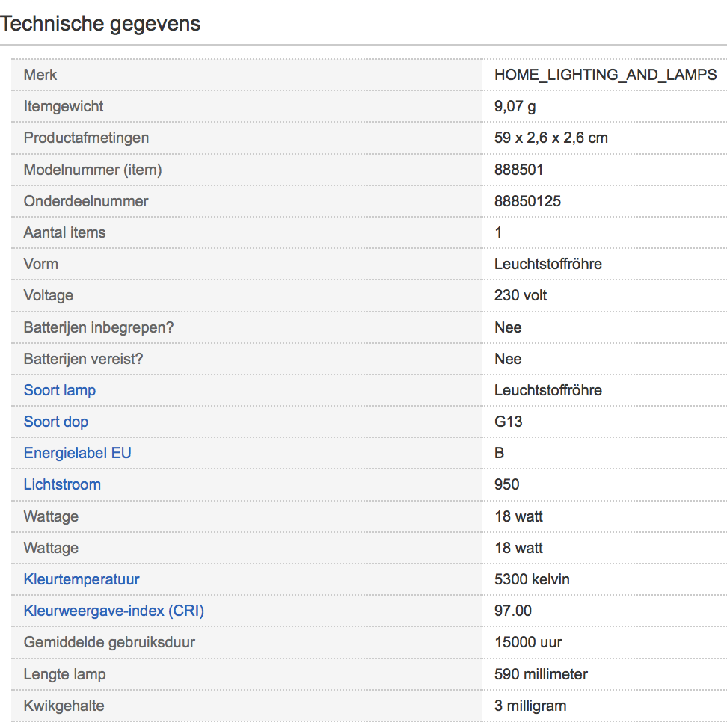
Task: Select the 88850125 part number value
Action: pos(527,201)
